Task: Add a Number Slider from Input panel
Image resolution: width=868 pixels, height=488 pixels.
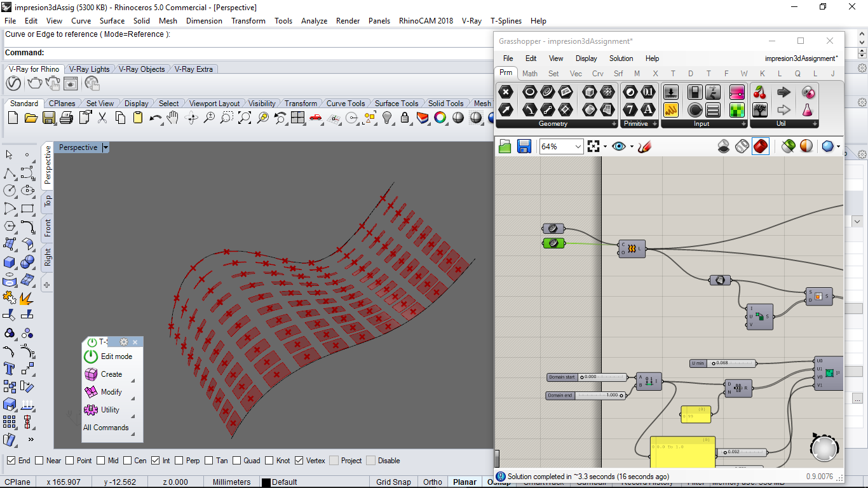Action: [670, 92]
